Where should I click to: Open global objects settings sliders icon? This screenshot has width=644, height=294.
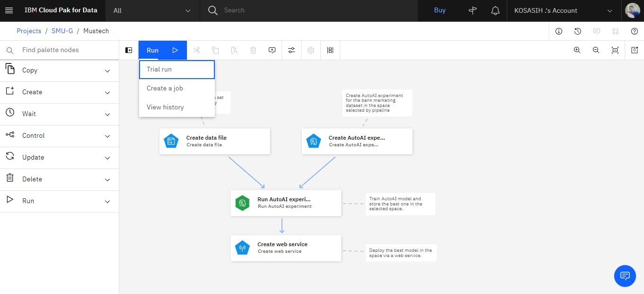pyautogui.click(x=291, y=50)
